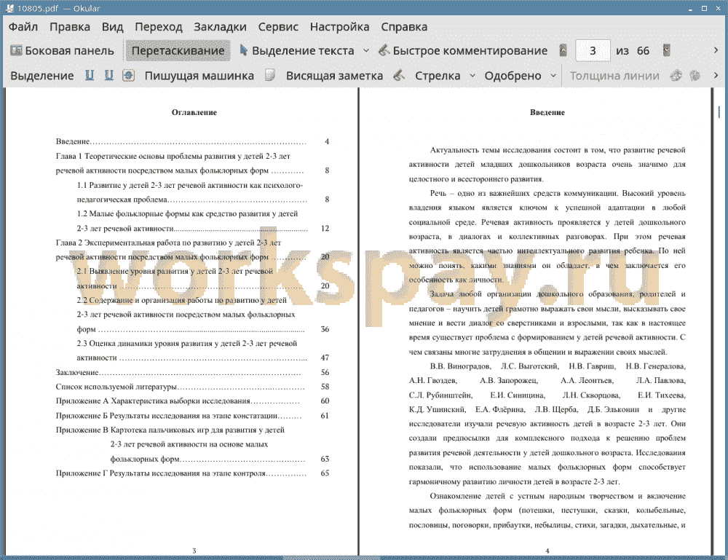Expand the annotation toolbar overflow chevron
The width and height of the screenshot is (728, 560).
click(716, 75)
